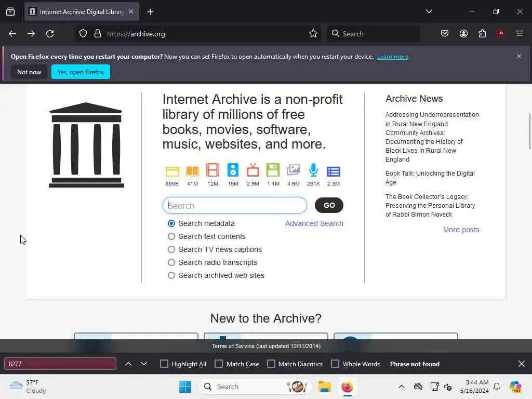Enable the Highlight All checkbox
This screenshot has width=532, height=399.
pyautogui.click(x=164, y=364)
